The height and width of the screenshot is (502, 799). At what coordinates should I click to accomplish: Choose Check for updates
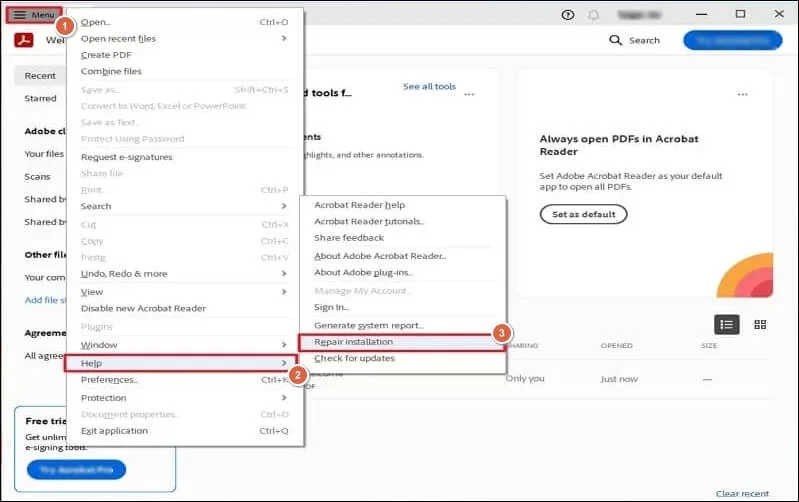(x=403, y=358)
